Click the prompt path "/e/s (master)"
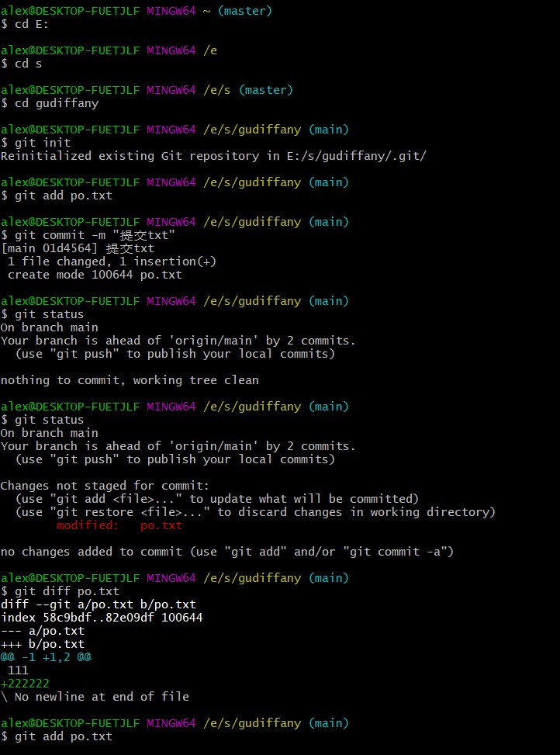The width and height of the screenshot is (560, 755). coord(248,90)
